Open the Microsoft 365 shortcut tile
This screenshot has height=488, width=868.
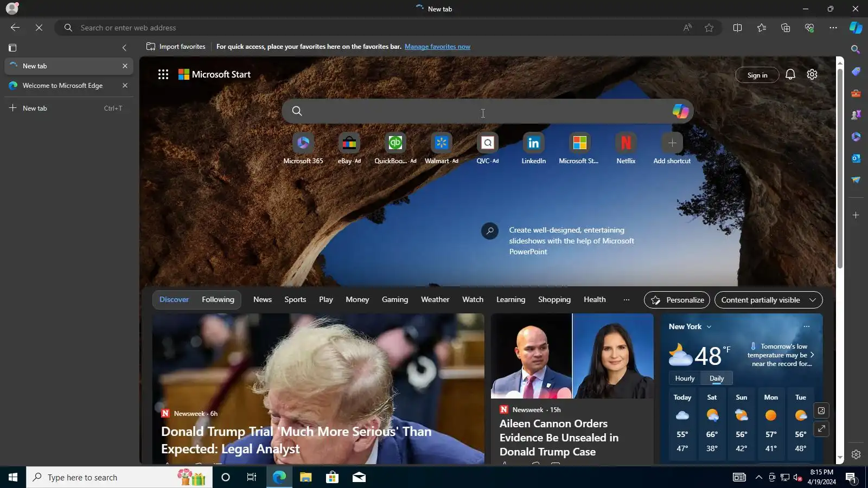303,149
